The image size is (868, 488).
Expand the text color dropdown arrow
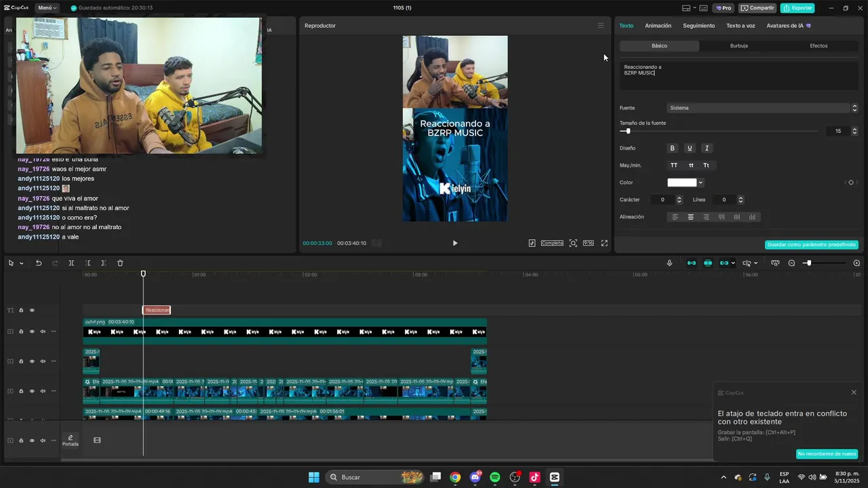tap(701, 182)
